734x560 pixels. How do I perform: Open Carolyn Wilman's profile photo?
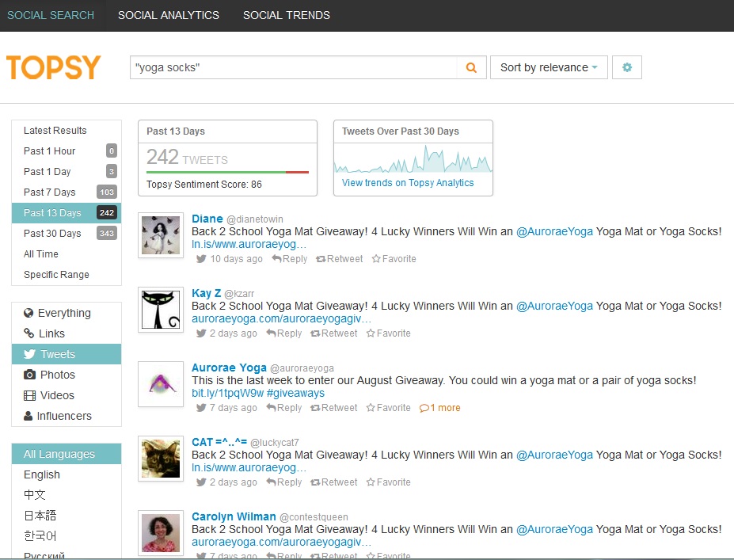(161, 533)
